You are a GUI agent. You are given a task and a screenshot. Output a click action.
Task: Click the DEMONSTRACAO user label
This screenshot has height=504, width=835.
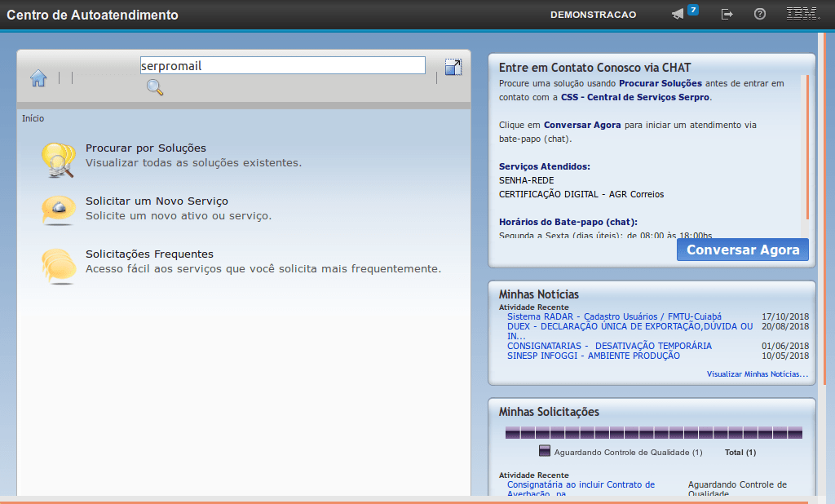594,15
